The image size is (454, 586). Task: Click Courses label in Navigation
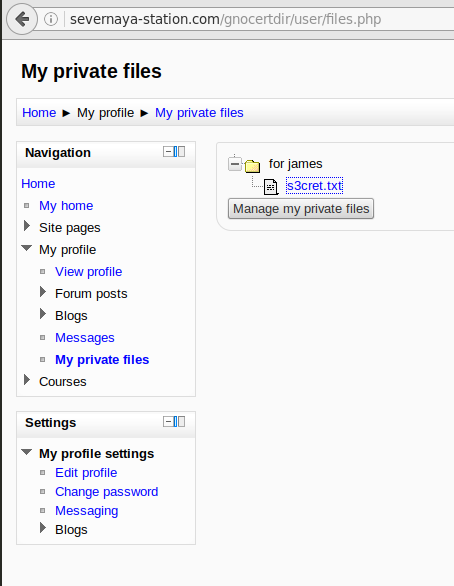[x=63, y=382]
